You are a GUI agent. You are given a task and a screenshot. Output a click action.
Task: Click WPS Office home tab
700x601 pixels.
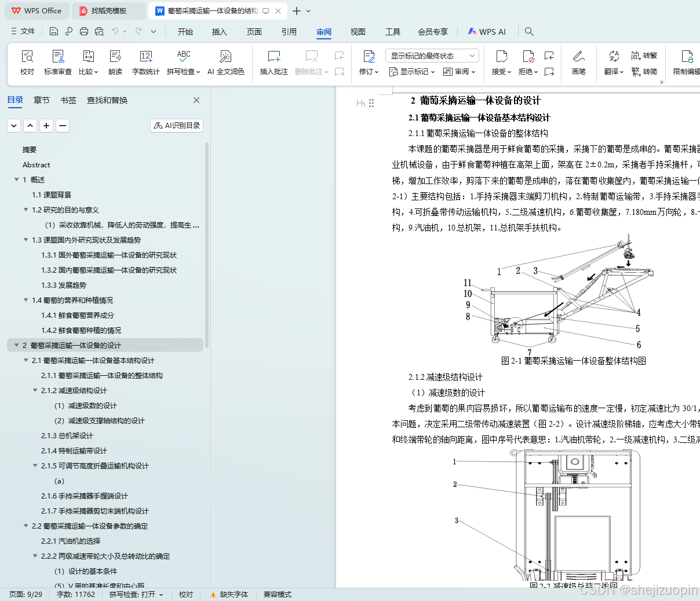pyautogui.click(x=37, y=11)
